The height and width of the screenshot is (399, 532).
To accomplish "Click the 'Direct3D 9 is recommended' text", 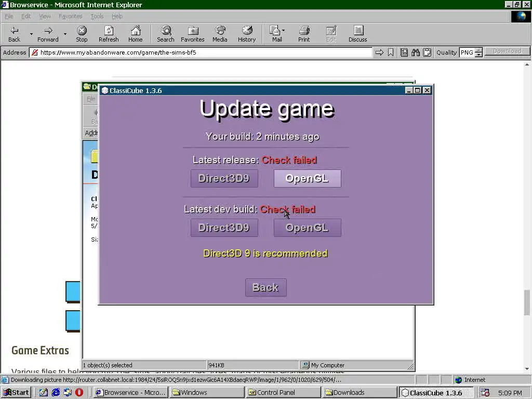I will [265, 254].
